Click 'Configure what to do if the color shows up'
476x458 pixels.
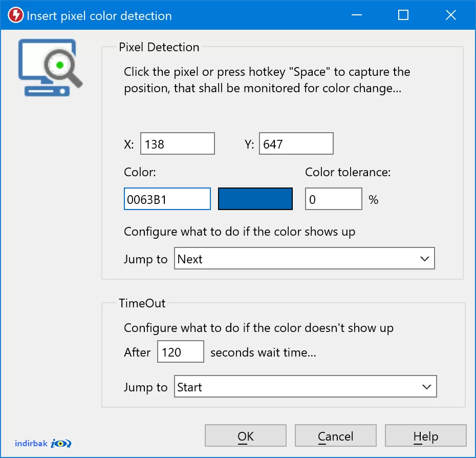click(x=240, y=232)
